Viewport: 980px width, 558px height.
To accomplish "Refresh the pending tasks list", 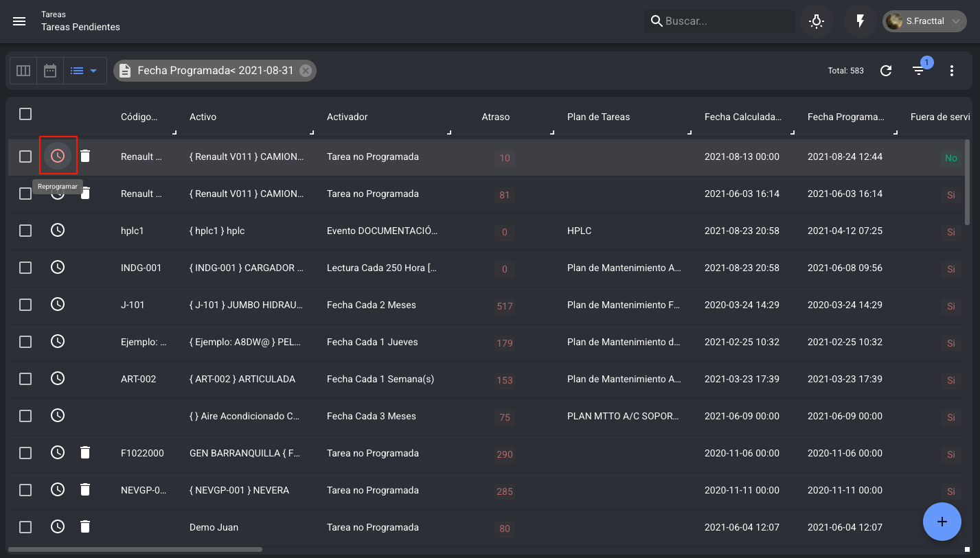I will (x=886, y=71).
